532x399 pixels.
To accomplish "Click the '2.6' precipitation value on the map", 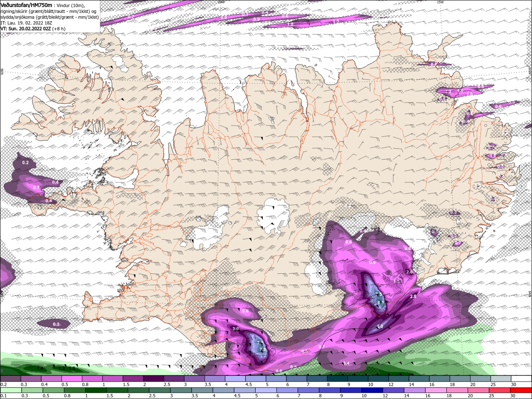I will (409, 272).
